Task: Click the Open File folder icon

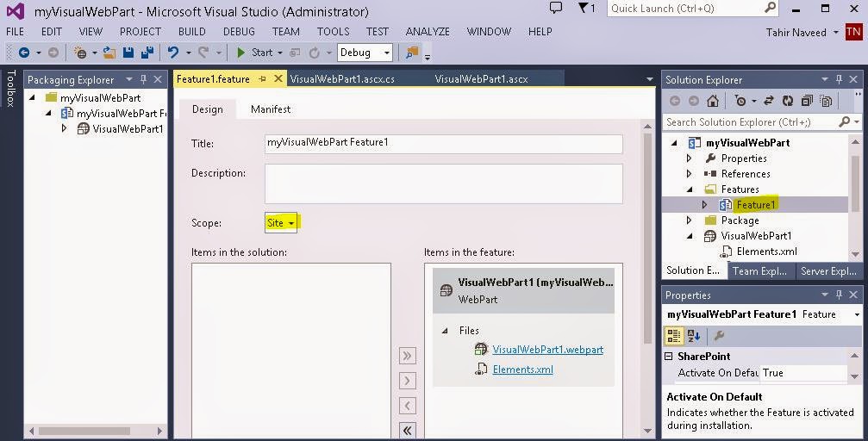Action: point(109,53)
